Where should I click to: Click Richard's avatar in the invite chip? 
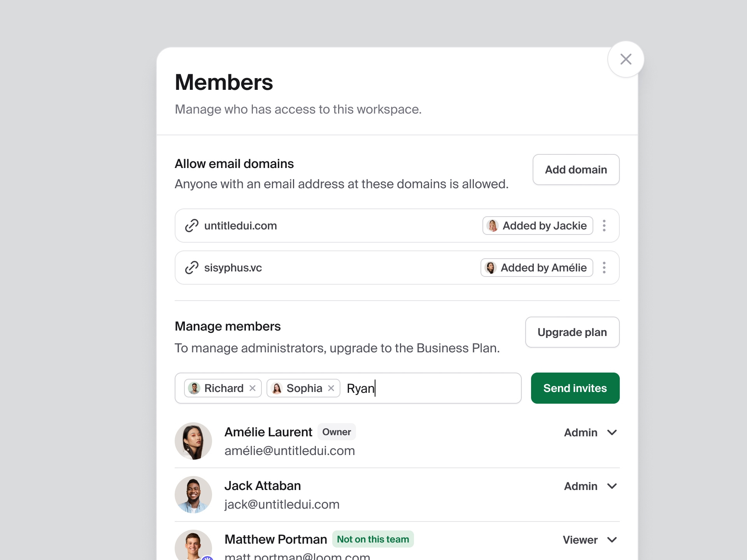tap(195, 388)
